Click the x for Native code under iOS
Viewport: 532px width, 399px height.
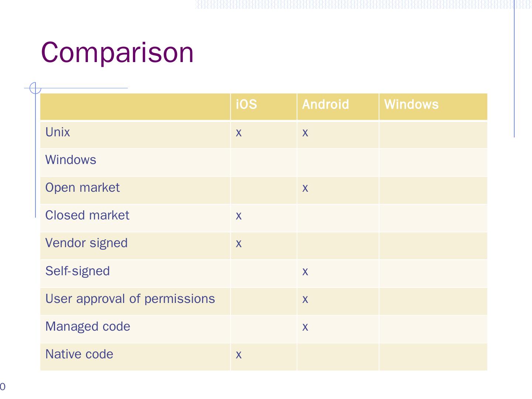(239, 355)
